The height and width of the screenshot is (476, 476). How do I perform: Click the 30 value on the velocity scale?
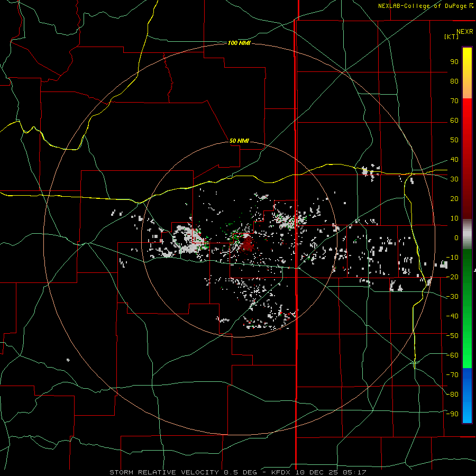[x=454, y=179]
